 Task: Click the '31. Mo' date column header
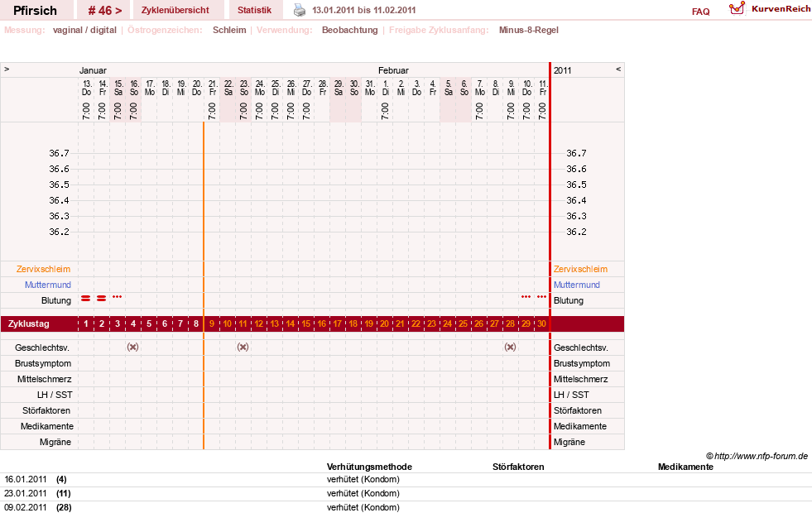[x=370, y=88]
